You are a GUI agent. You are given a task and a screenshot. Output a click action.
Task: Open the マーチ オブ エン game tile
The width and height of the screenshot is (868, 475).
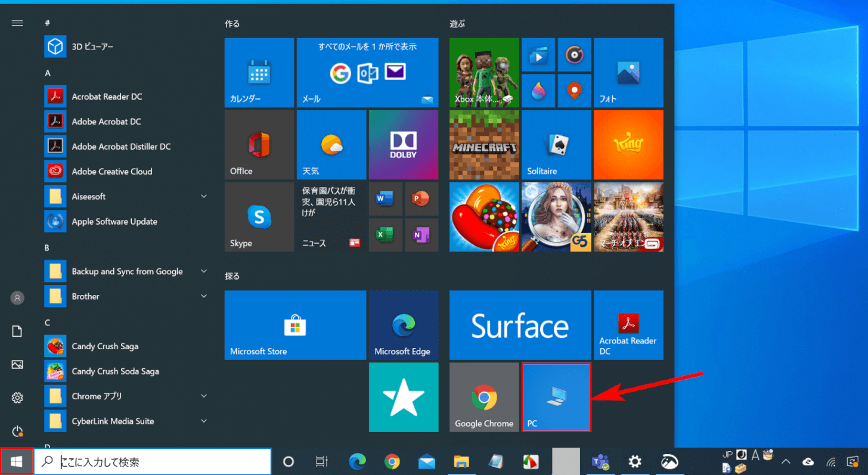[x=628, y=217]
